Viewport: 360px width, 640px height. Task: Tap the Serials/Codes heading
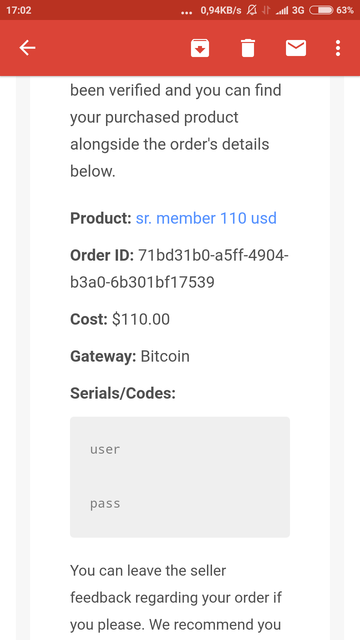(123, 393)
